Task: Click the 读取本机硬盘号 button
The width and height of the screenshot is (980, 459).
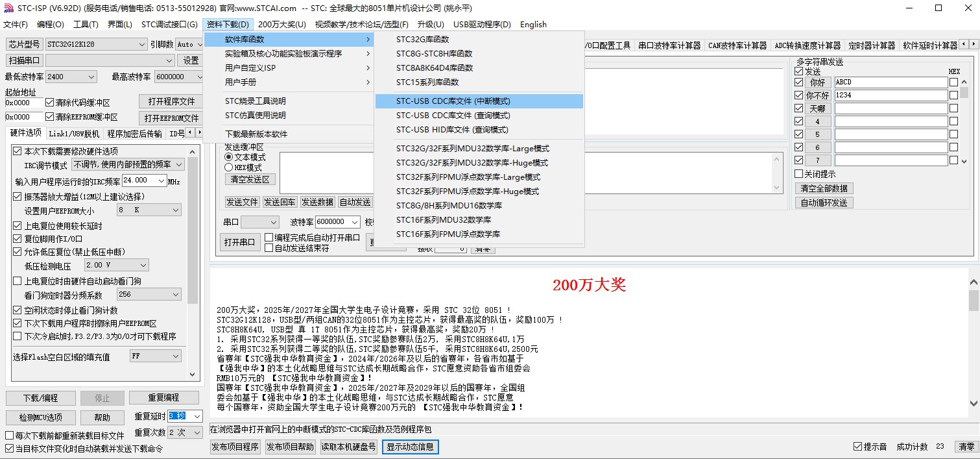Action: tap(348, 447)
